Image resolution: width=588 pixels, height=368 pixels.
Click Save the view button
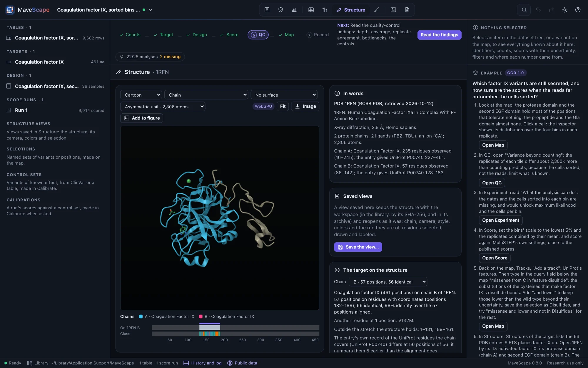[358, 247]
